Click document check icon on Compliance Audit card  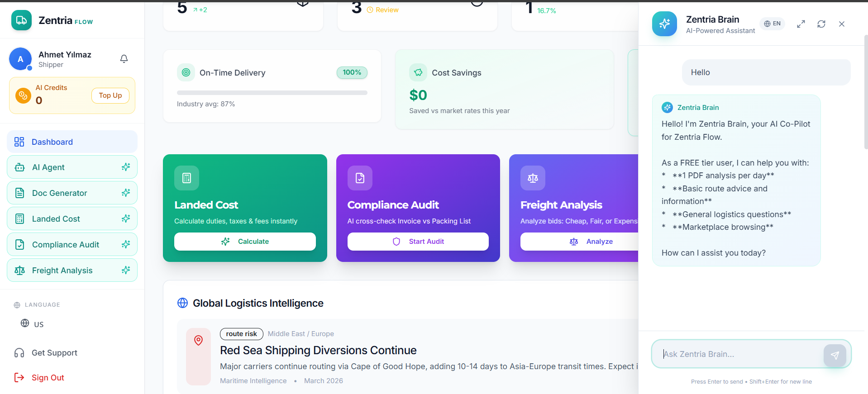360,178
